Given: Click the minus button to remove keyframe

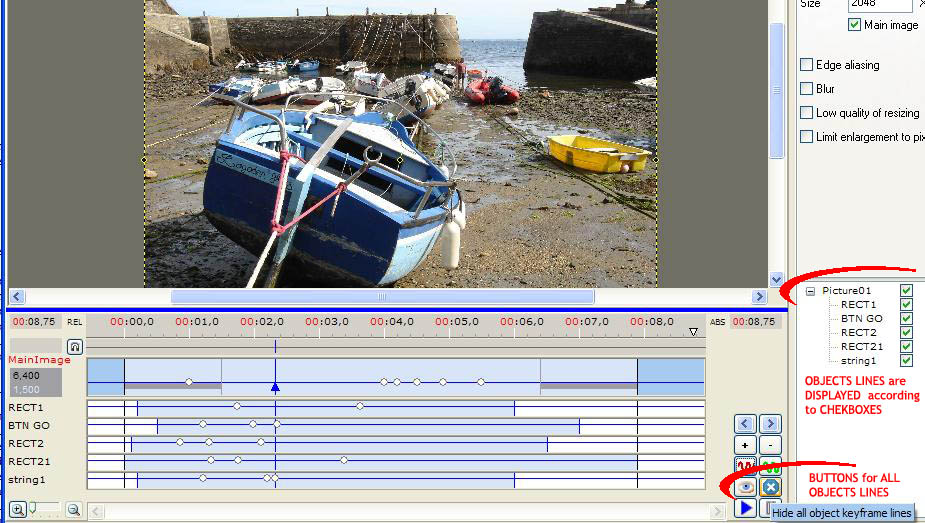Looking at the screenshot, I should [x=770, y=445].
